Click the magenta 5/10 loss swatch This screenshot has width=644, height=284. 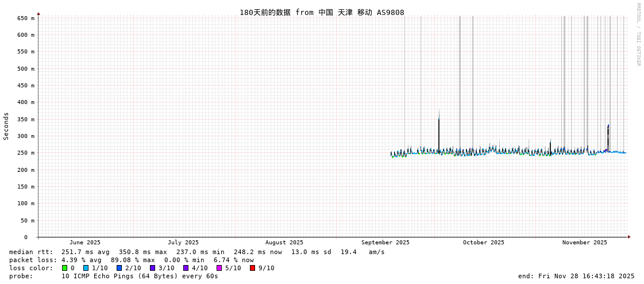coord(219,268)
